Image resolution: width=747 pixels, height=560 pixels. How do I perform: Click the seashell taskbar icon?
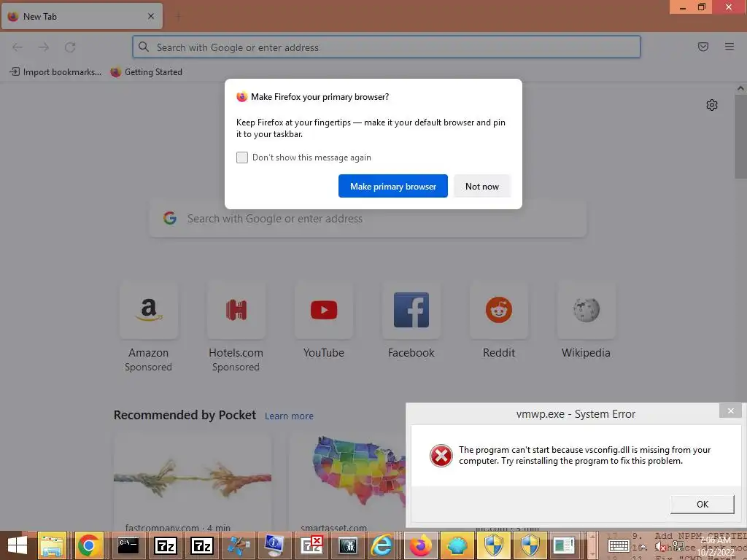click(x=457, y=545)
